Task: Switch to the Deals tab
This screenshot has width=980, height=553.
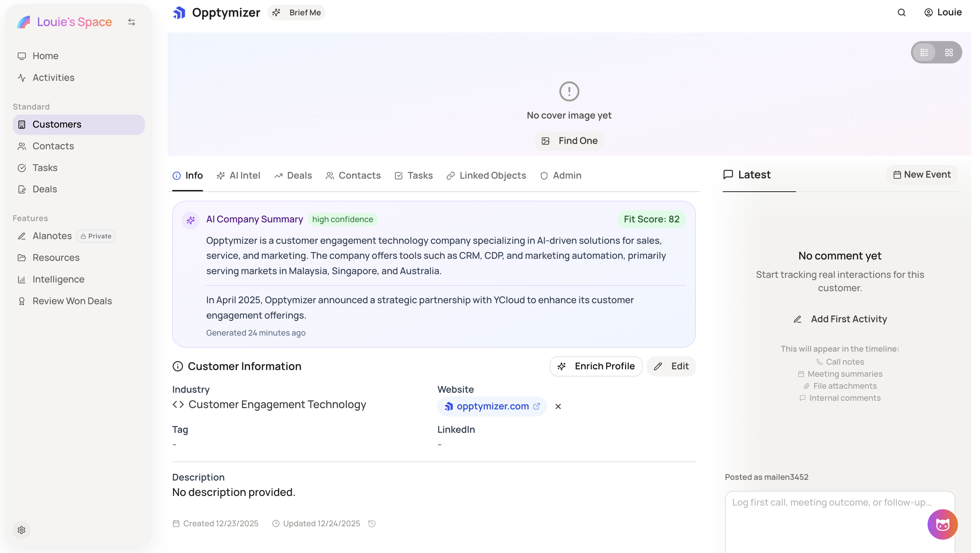Action: (x=293, y=175)
